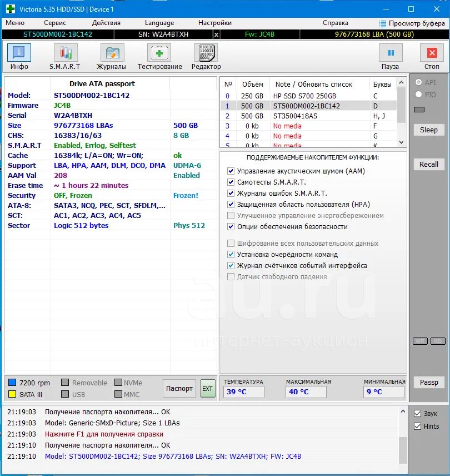Toggle the MMC checkbox indicator
The height and width of the screenshot is (476, 450).
(118, 394)
